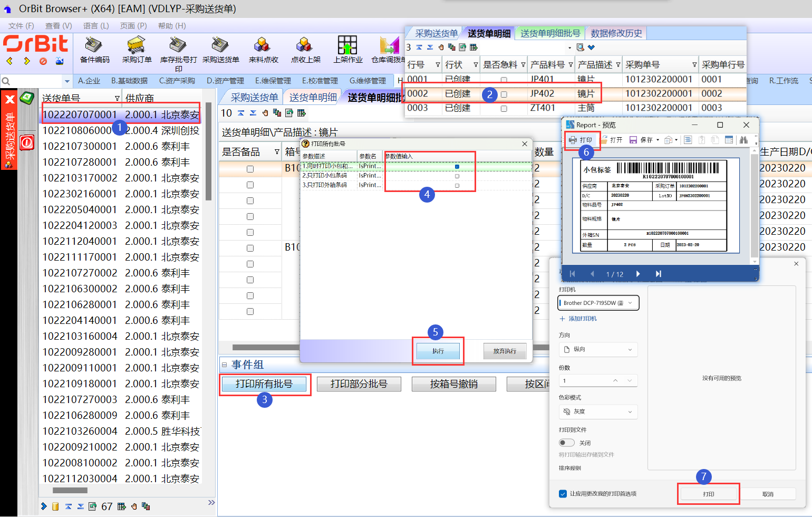Click the blue whale icon under OrBit logo
This screenshot has width=812, height=517.
pos(60,61)
